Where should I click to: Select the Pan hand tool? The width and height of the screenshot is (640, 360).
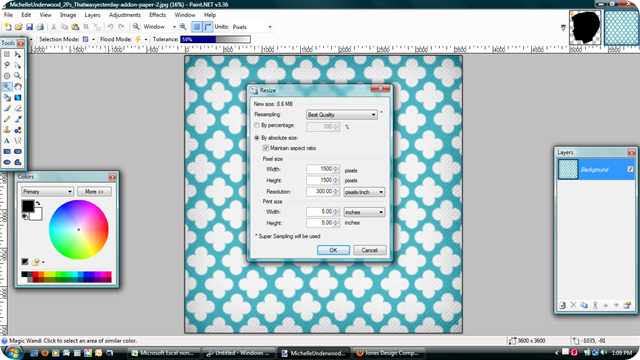(x=18, y=87)
